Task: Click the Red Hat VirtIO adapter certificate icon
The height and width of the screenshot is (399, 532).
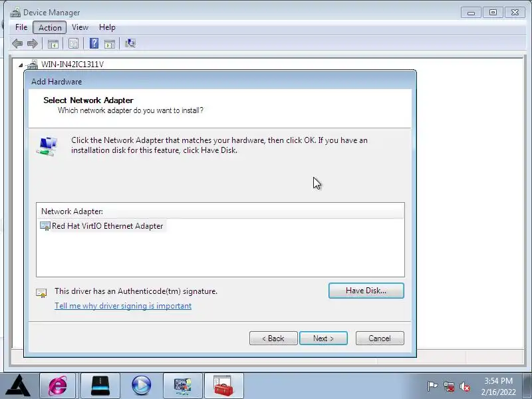Action: click(45, 226)
